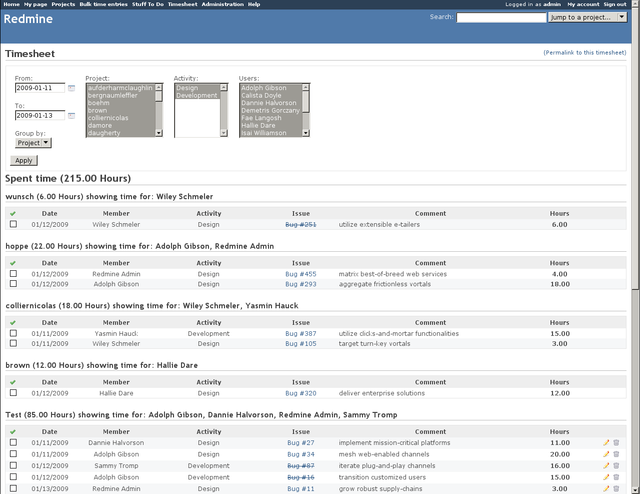Click the Apply button

(24, 160)
